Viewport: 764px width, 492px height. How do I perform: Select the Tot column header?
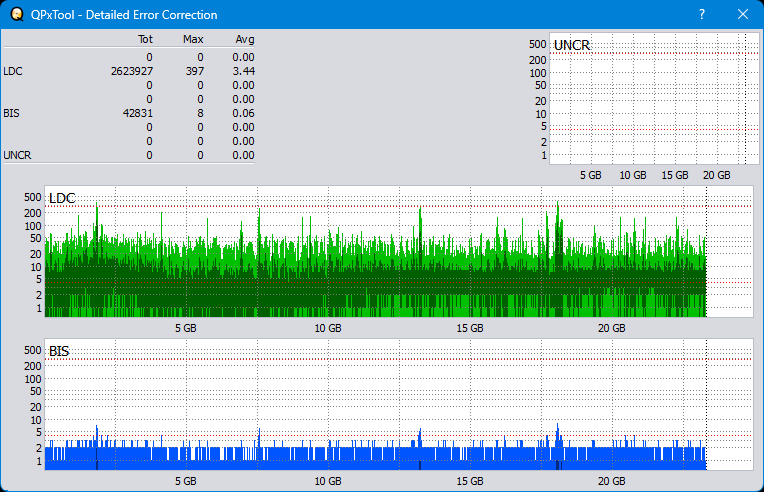[x=145, y=39]
